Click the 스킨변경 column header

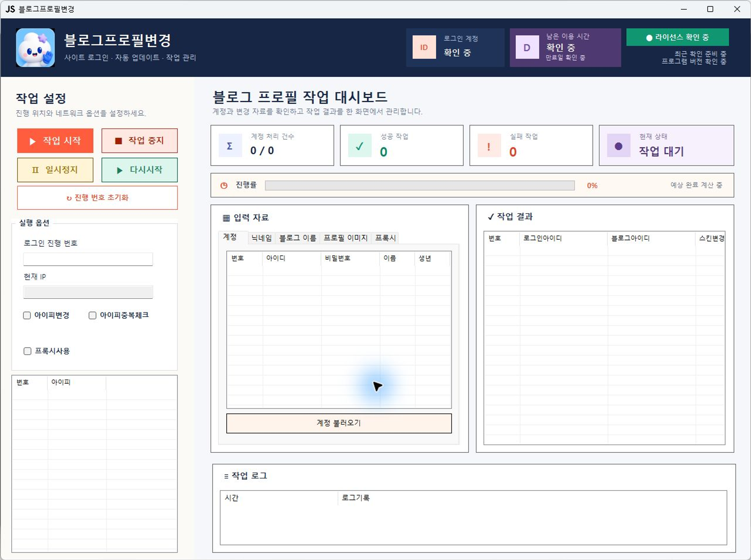710,238
